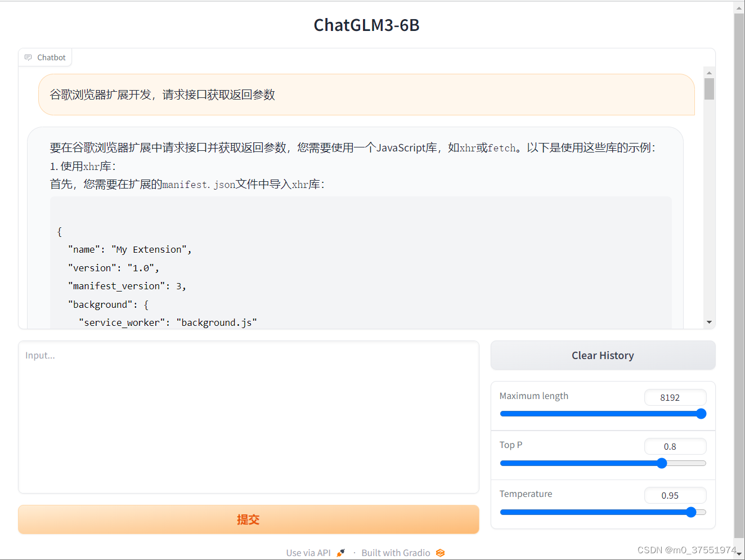Open the Built with Gradio link
The width and height of the screenshot is (745, 560).
point(396,552)
